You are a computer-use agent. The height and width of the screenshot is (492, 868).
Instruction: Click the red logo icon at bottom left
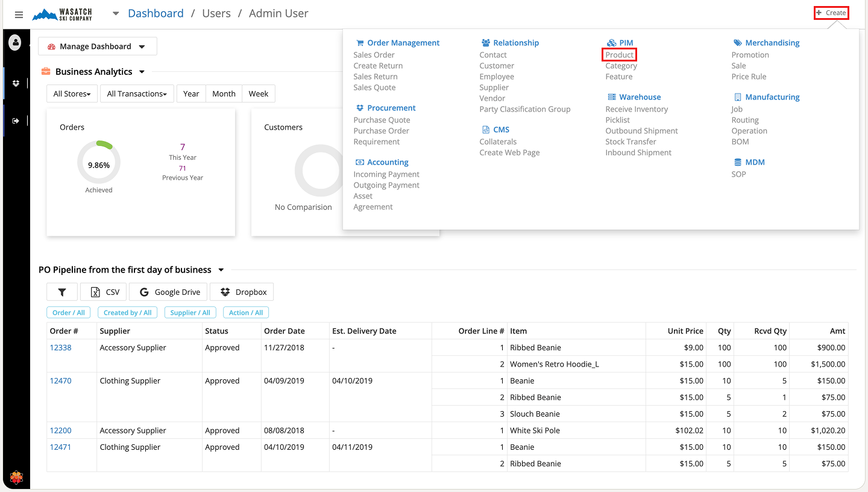click(x=16, y=478)
